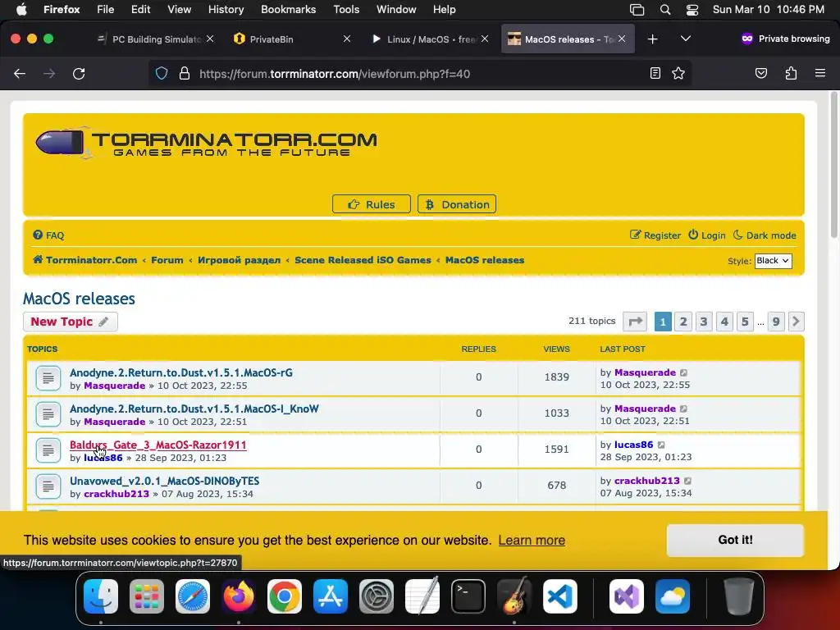Viewport: 840px width, 630px height.
Task: Open Google Chrome from the Dock
Action: 285,596
